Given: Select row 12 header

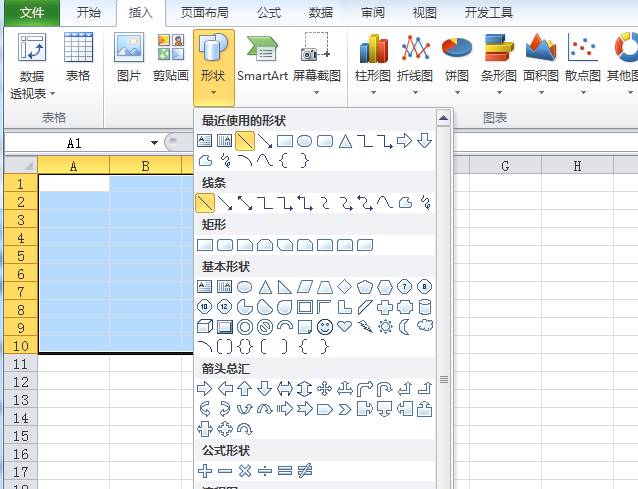Looking at the screenshot, I should tap(20, 382).
